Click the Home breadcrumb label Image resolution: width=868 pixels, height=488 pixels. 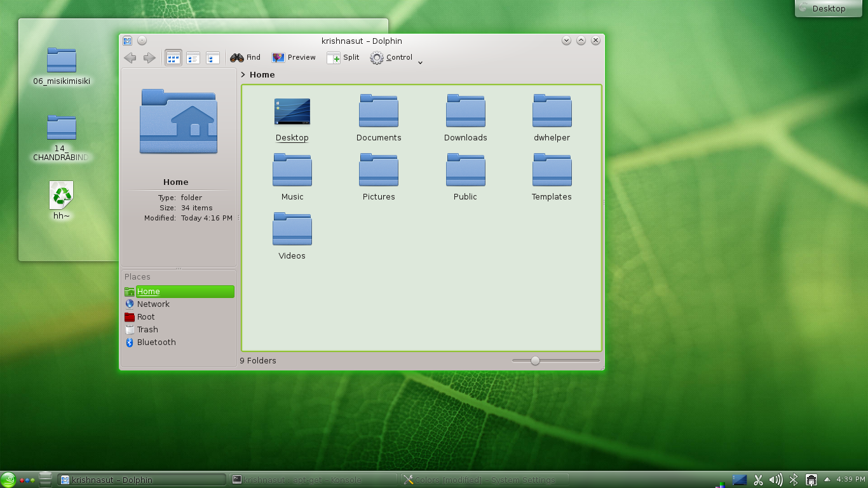(x=262, y=74)
